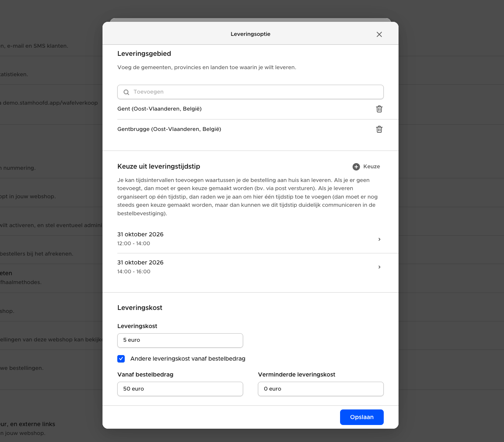Screen dimensions: 504x442
Task: Delete Gent with its trash icon
Action: (379, 109)
